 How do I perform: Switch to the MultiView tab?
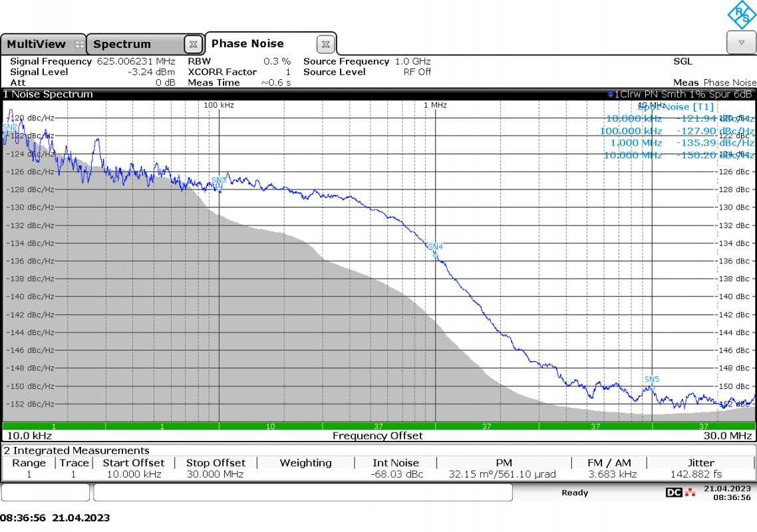coord(36,45)
